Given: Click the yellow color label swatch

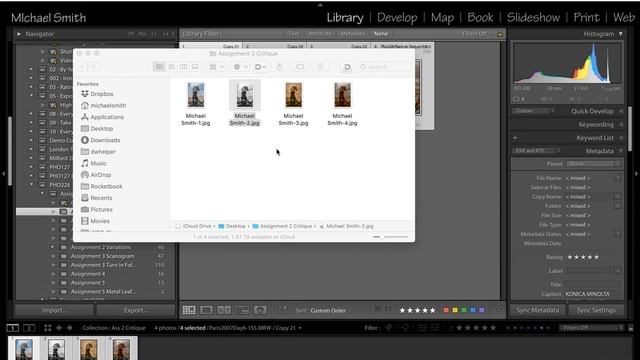Looking at the screenshot, I should coord(455,310).
